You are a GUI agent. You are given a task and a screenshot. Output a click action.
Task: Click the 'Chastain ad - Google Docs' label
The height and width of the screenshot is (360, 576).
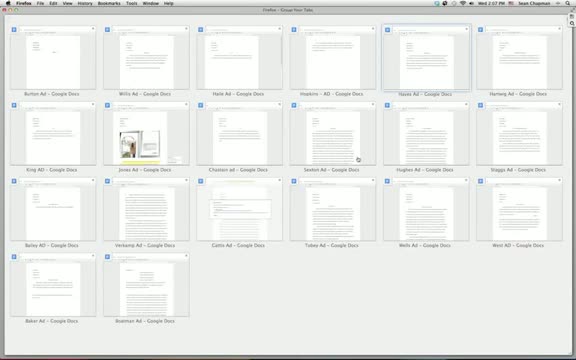click(x=238, y=170)
